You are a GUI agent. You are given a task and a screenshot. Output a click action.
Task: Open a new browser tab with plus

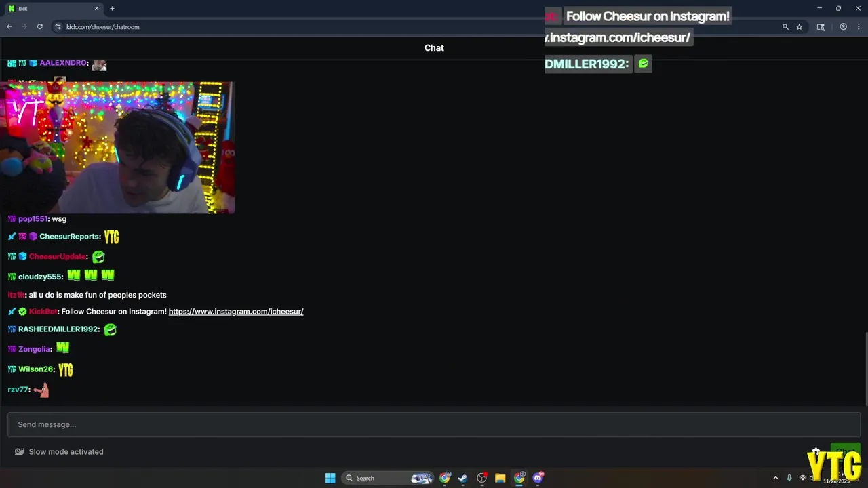click(x=112, y=9)
